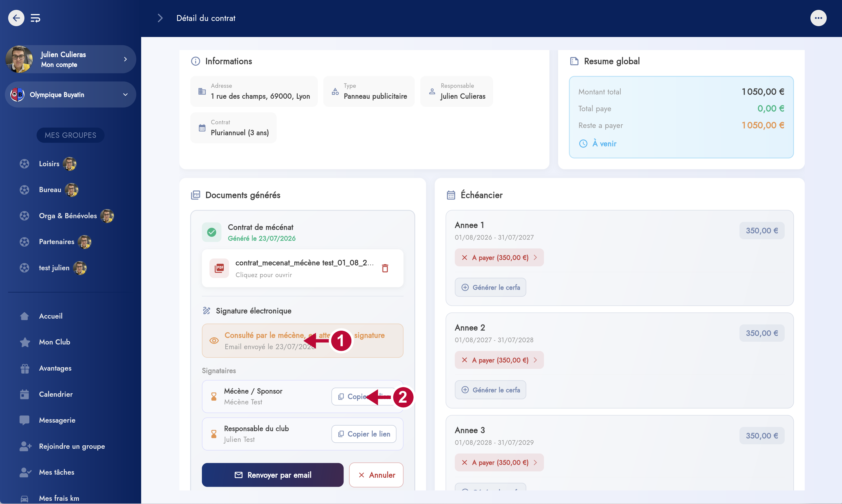This screenshot has width=842, height=504.
Task: Click the Documents générés PDF icon
Action: [x=195, y=195]
